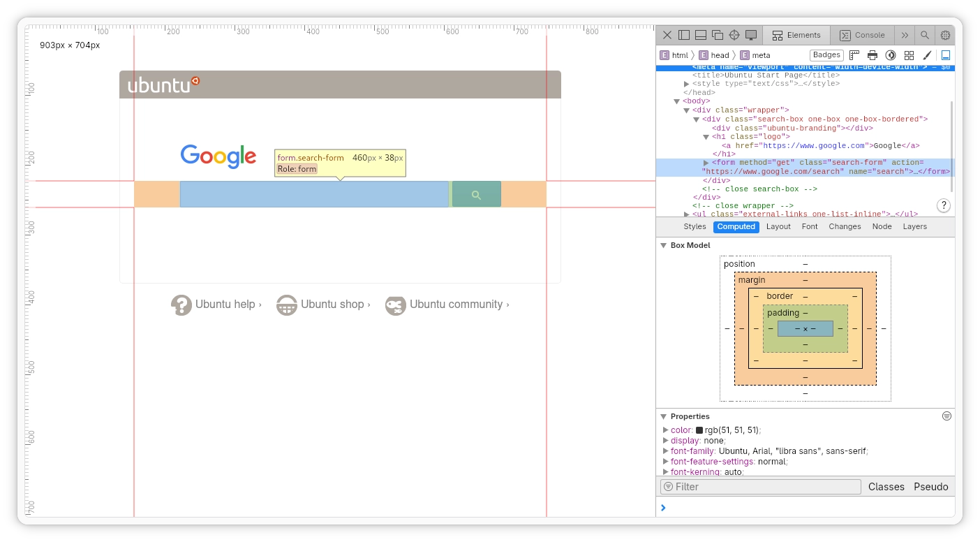
Task: Toggle rulers on the page
Action: click(854, 55)
